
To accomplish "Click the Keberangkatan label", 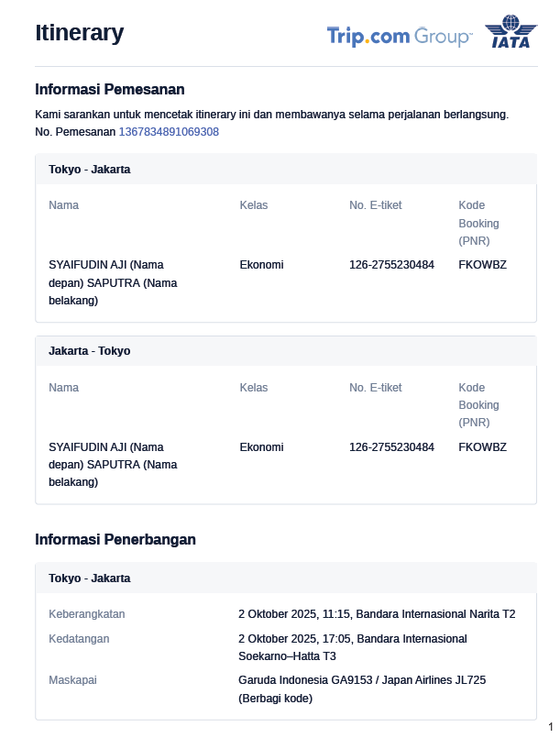I will tap(87, 614).
